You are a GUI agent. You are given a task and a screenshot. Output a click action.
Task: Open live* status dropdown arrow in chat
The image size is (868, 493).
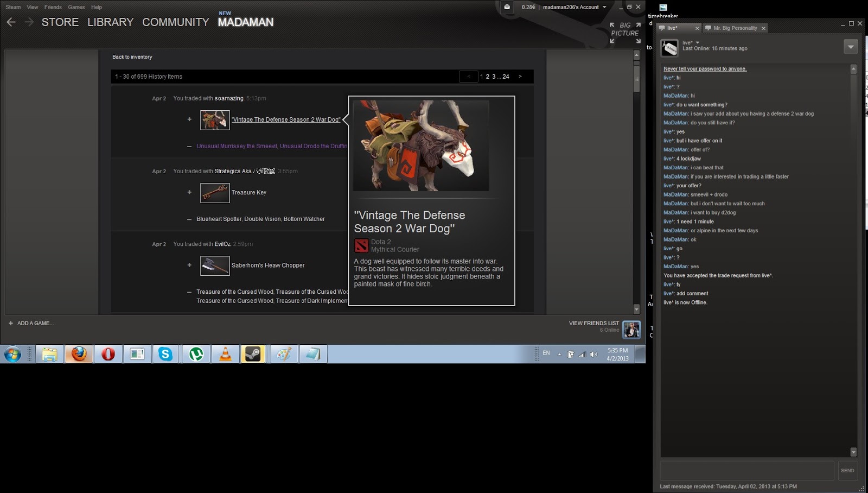click(x=698, y=42)
